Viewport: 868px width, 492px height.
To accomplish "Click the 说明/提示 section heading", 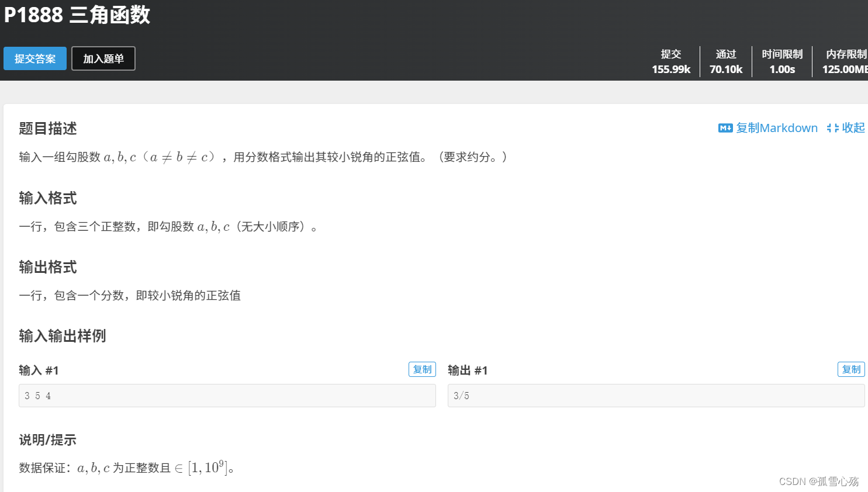I will click(x=47, y=440).
